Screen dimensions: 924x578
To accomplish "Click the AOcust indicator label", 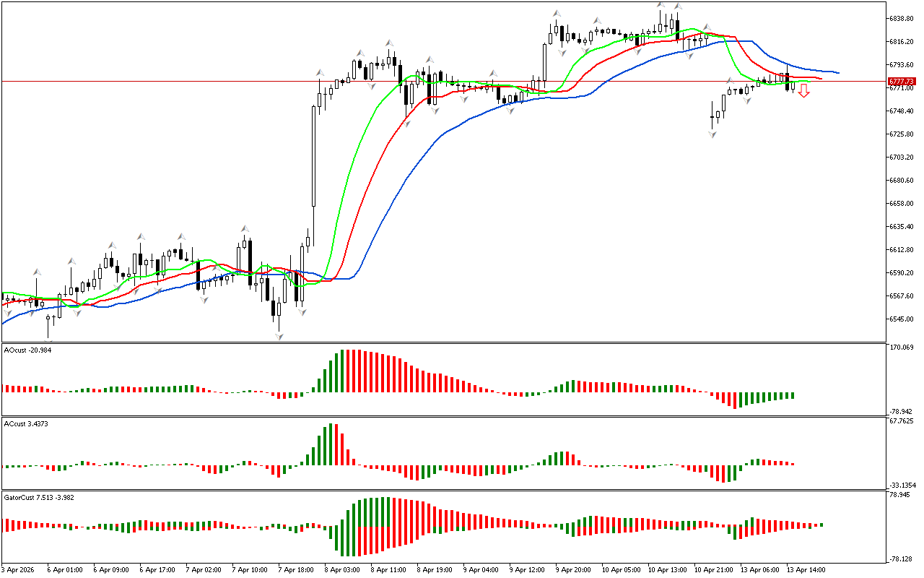I will (x=27, y=350).
